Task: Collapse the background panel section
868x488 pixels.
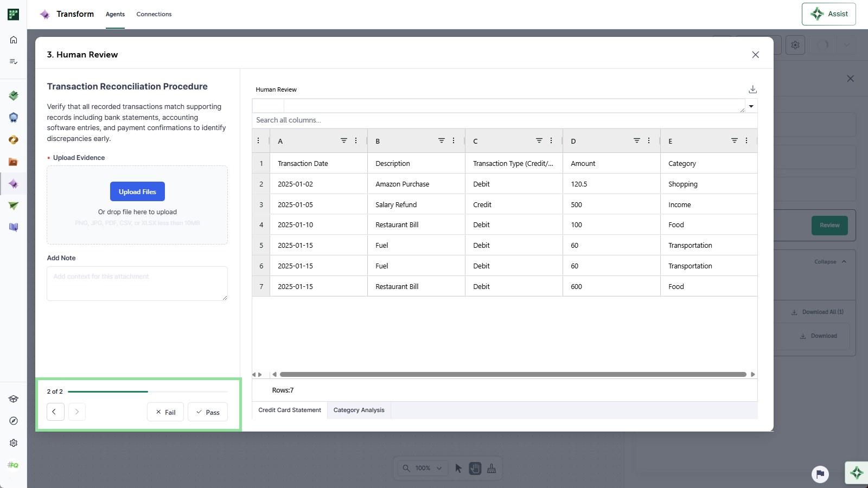Action: pyautogui.click(x=830, y=262)
